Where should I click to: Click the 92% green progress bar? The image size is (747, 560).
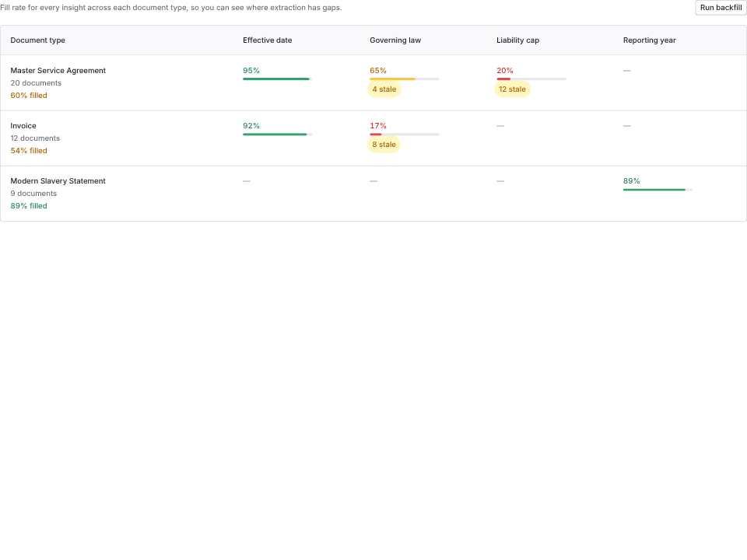click(278, 135)
